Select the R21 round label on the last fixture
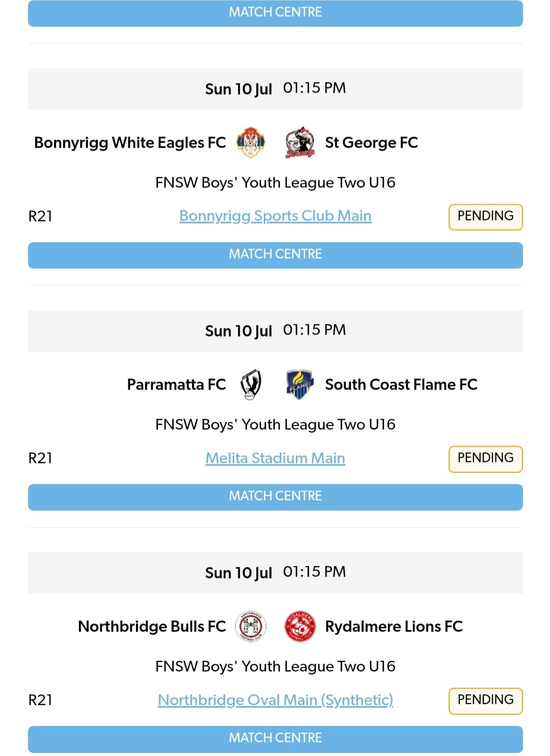 [41, 700]
